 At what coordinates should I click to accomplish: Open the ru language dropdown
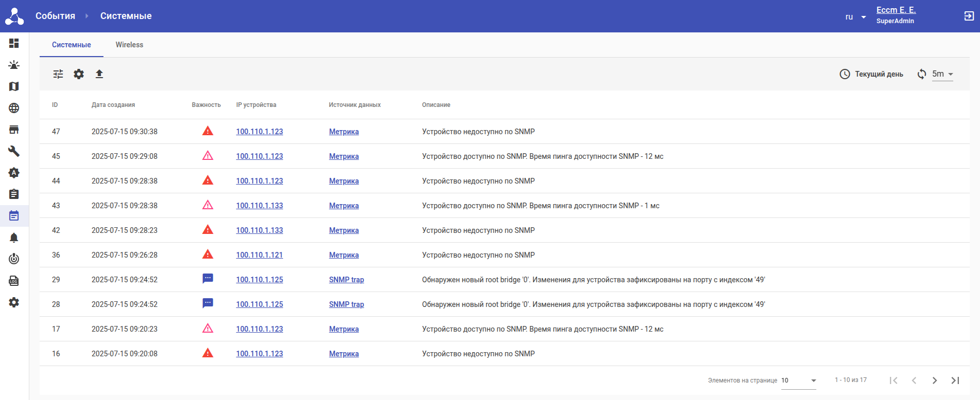855,17
